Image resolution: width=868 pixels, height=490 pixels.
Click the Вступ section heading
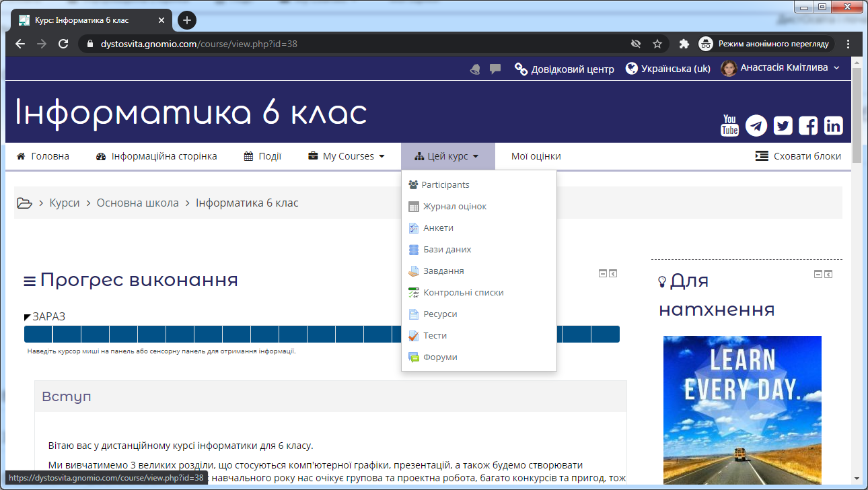(67, 396)
